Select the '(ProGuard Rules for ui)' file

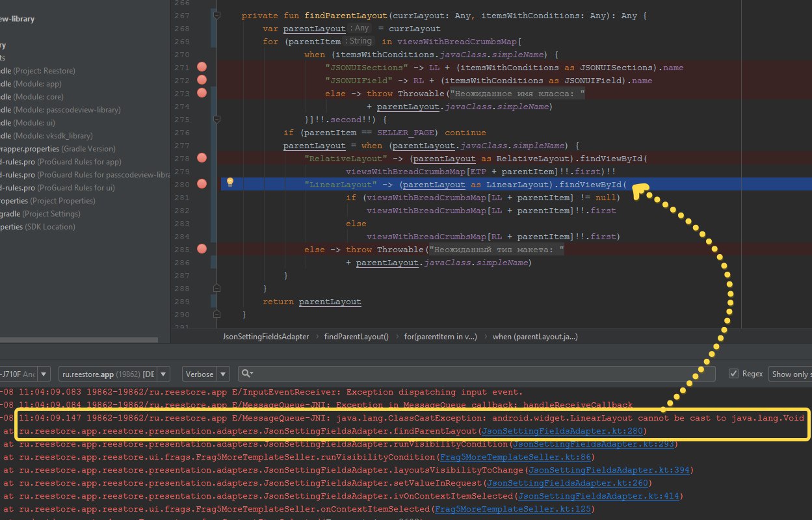[x=58, y=188]
